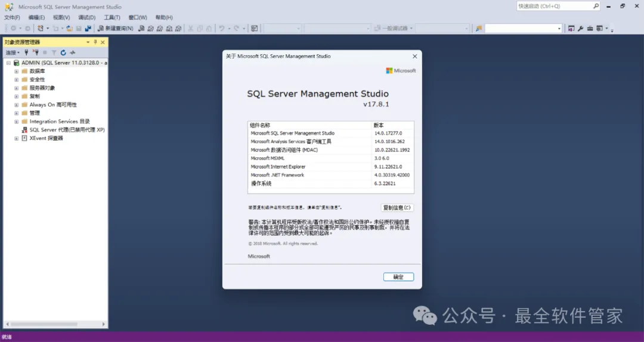Screen dimensions: 644x342
Task: Open the 文件(F) menu
Action: pos(12,17)
